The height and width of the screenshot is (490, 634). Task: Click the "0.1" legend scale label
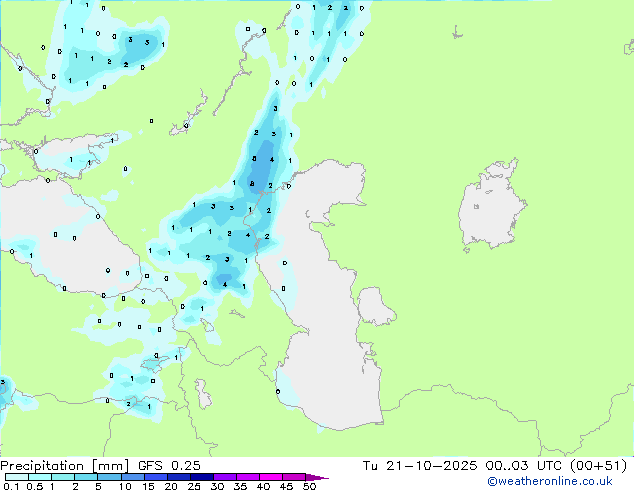tap(11, 486)
